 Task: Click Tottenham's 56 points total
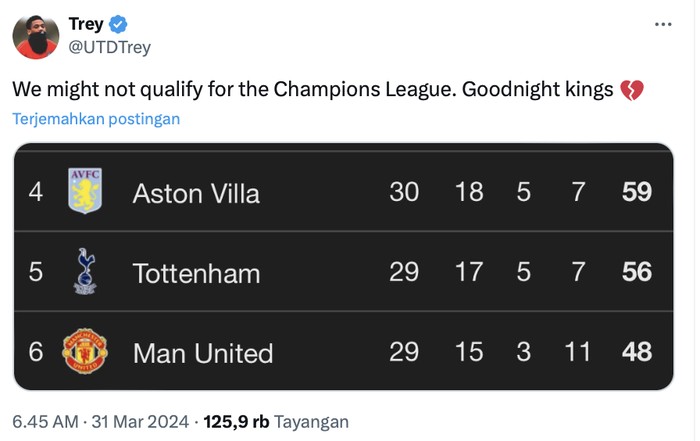[637, 272]
